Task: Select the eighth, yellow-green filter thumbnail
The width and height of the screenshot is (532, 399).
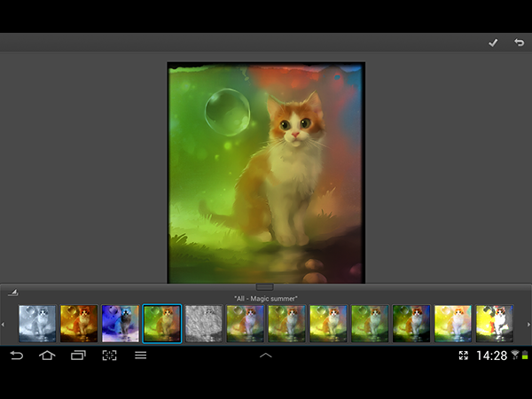Action: (x=328, y=324)
